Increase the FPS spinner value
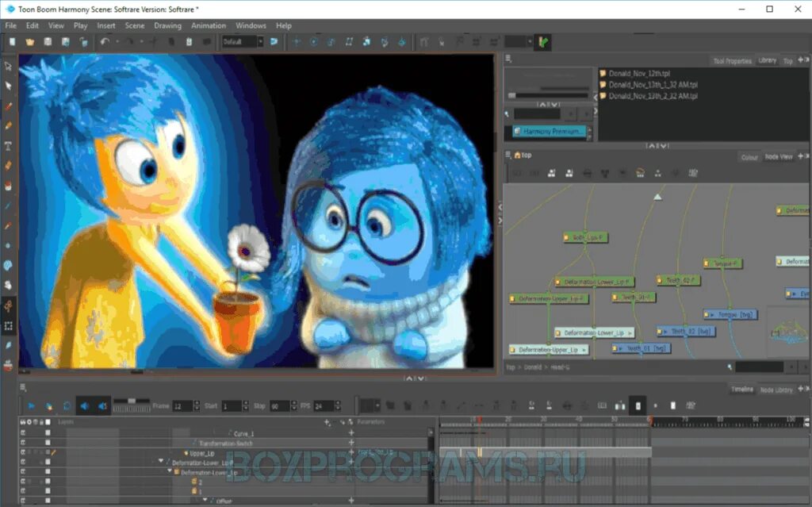 point(338,403)
